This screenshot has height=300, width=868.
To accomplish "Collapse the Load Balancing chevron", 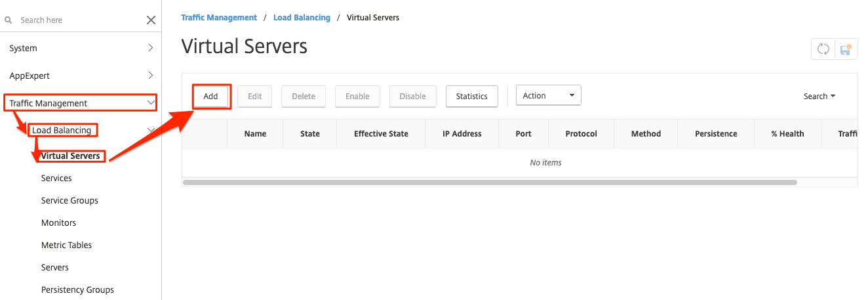I will [x=151, y=130].
